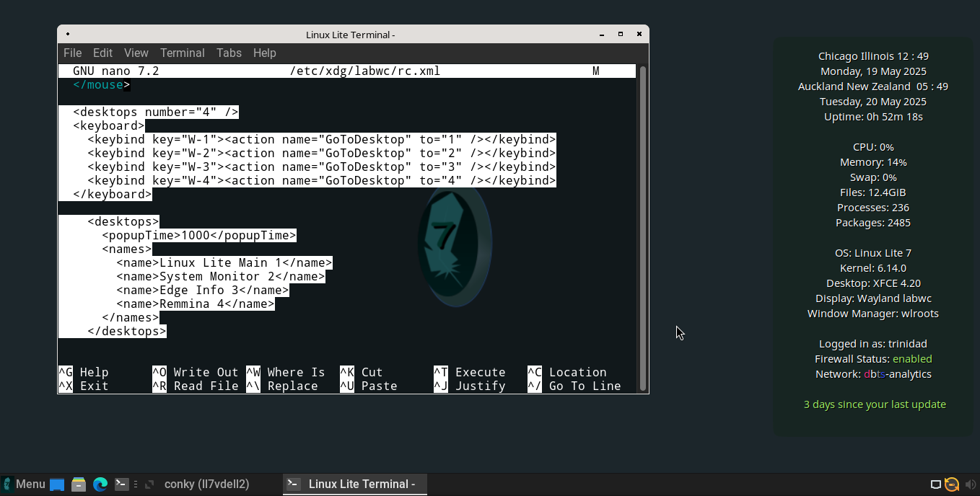The height and width of the screenshot is (496, 980).
Task: Click the ^U Paste shortcut
Action: (369, 386)
